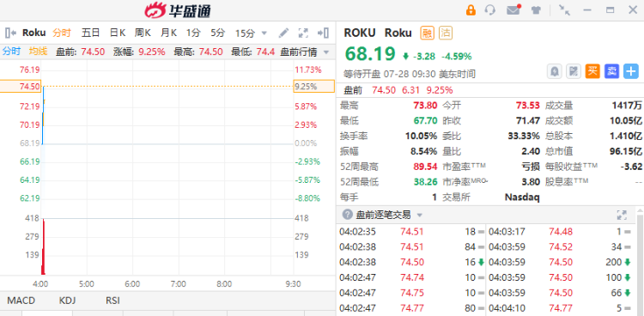Image resolution: width=644 pixels, height=316 pixels.
Task: Click the blue 卖 sell button
Action: 611,71
